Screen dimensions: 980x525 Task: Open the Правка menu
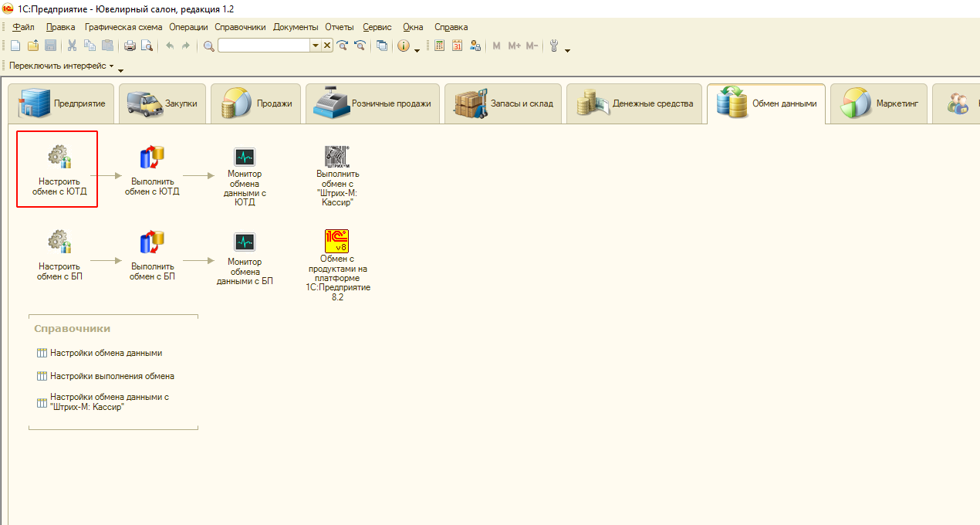coord(60,27)
